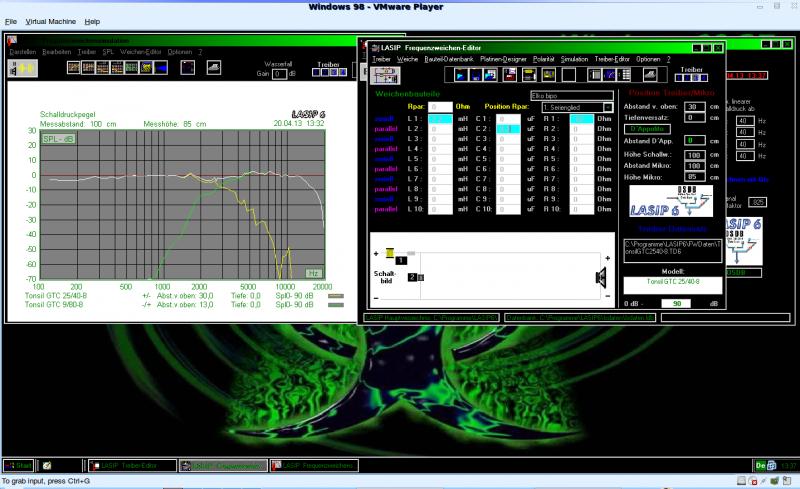Viewport: 800px width, 489px height.
Task: Click the R 1 Ohm input field
Action: tap(582, 119)
